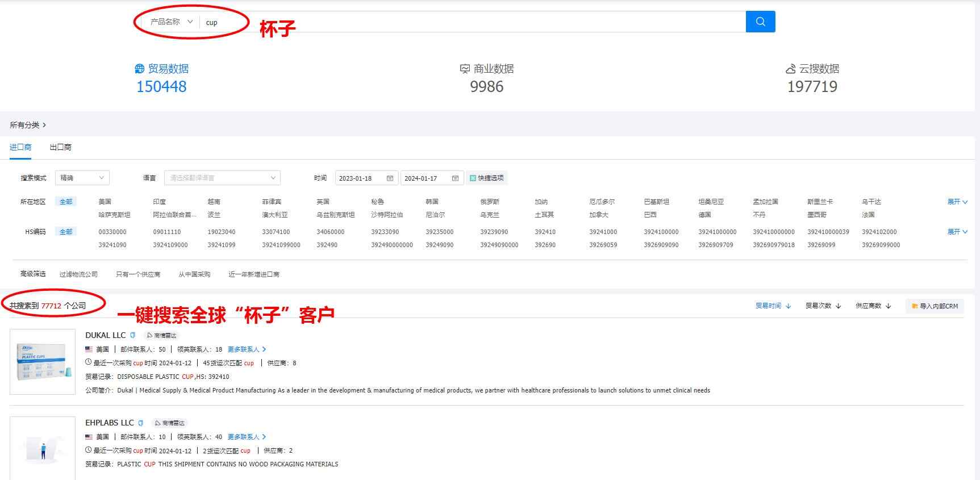
Task: Toggle the 过滤物流公司 advanced filter
Action: tap(78, 274)
